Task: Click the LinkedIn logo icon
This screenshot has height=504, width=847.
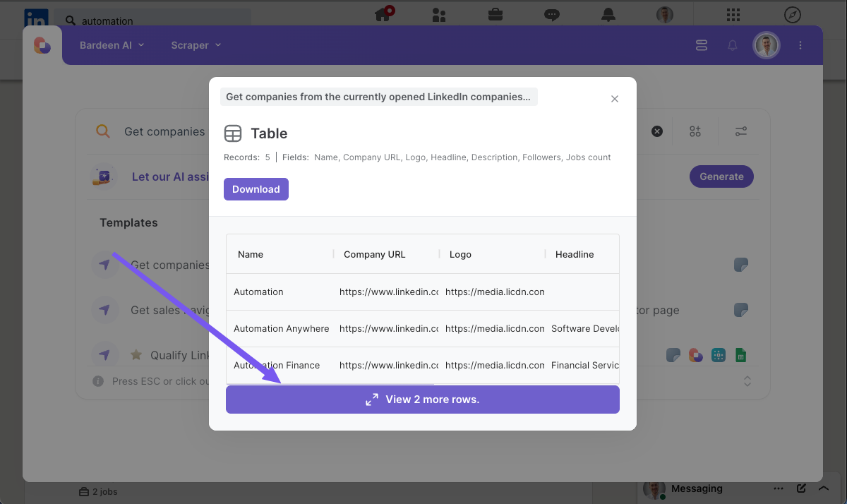Action: click(36, 17)
